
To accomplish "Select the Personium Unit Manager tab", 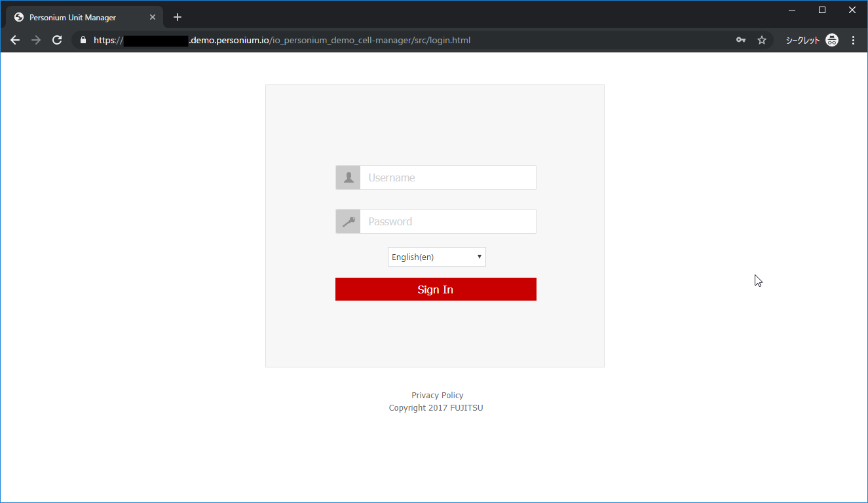I will coord(85,17).
